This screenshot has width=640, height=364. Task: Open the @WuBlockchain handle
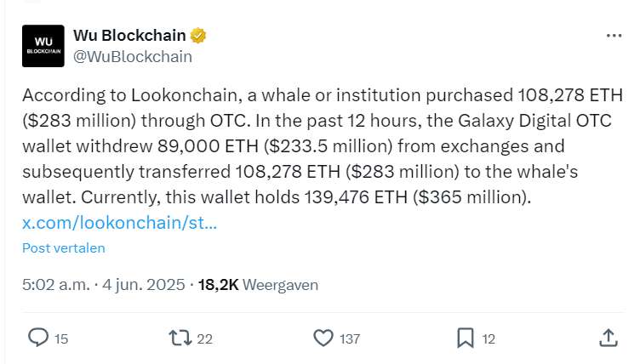pyautogui.click(x=133, y=57)
